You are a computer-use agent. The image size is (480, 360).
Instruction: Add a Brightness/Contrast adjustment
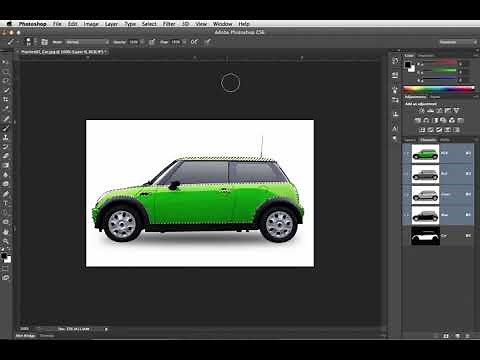[x=422, y=111]
